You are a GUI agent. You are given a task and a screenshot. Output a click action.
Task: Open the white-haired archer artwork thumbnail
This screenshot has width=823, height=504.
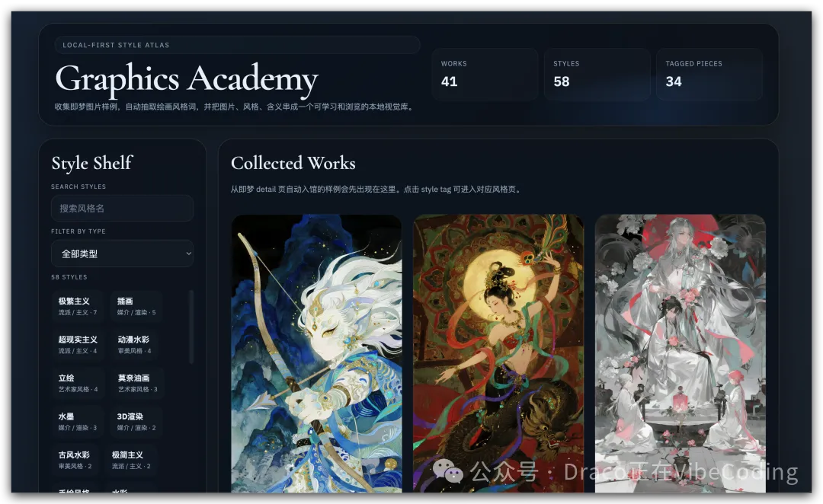click(x=316, y=354)
